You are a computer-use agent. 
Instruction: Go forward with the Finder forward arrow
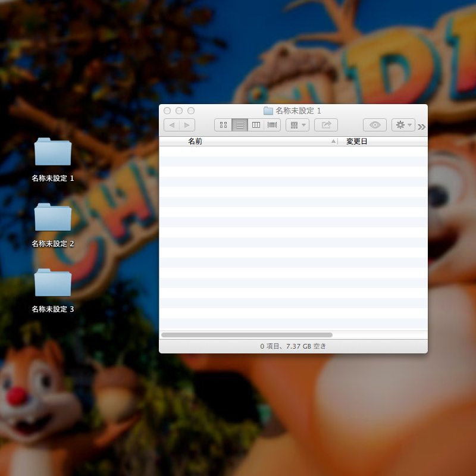pyautogui.click(x=187, y=125)
